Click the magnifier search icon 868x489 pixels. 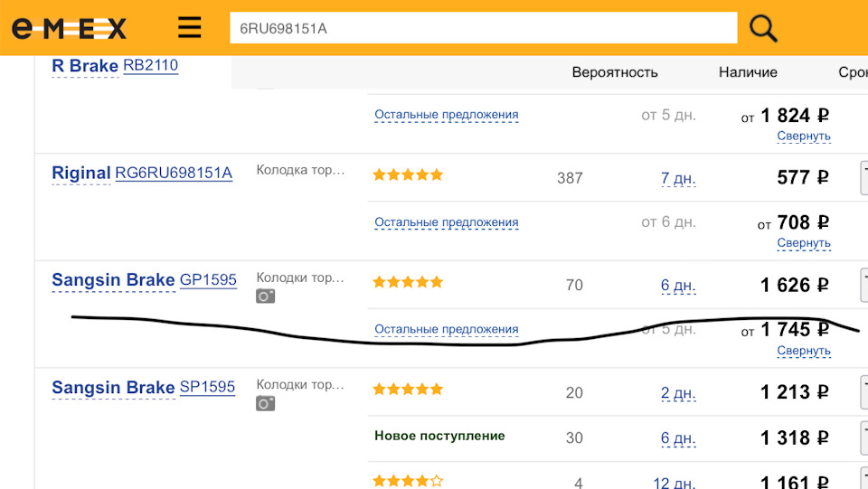tap(763, 28)
